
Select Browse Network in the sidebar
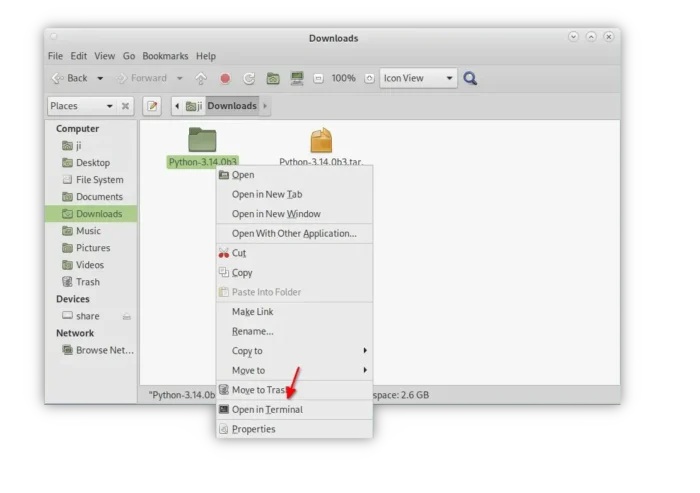[91, 350]
